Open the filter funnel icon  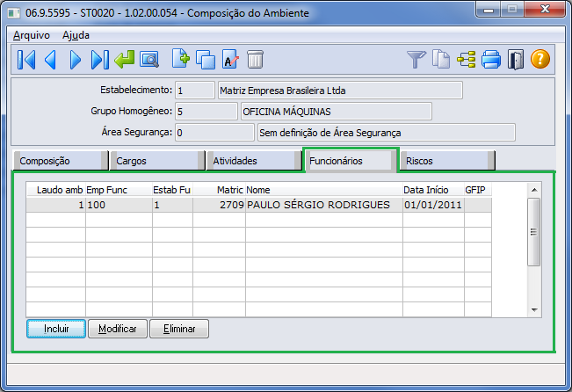coord(416,60)
